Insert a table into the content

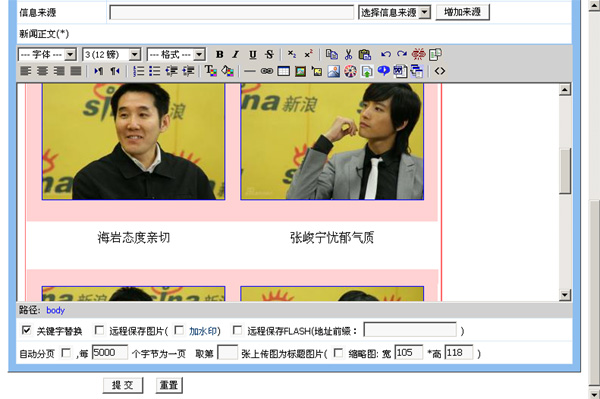coord(284,71)
